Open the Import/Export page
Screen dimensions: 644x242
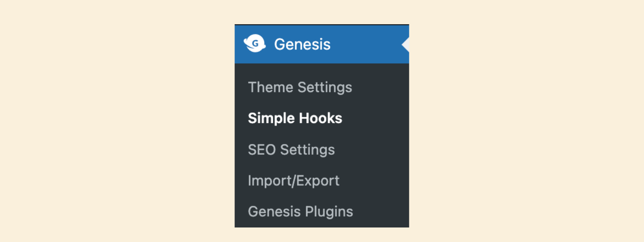point(293,181)
